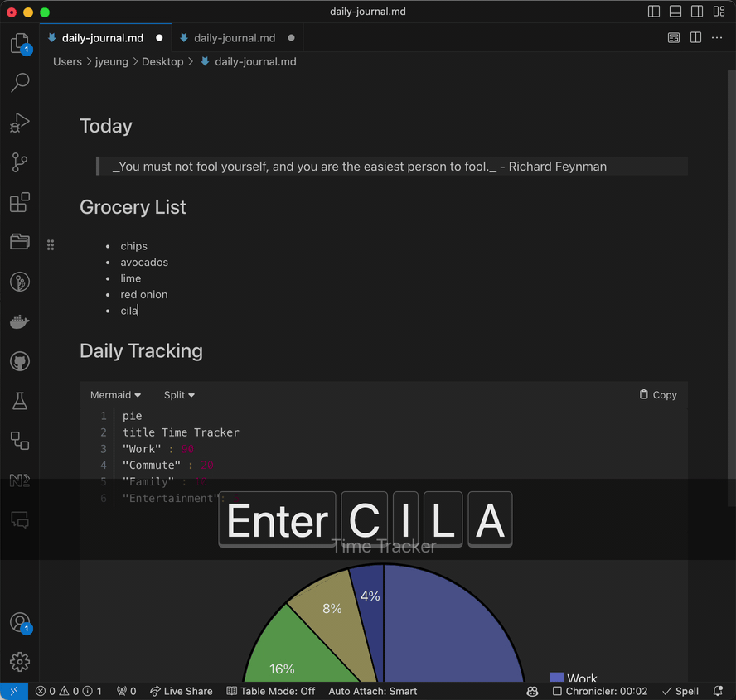Grab the block drag handle beside chips
This screenshot has height=700, width=736.
(51, 245)
